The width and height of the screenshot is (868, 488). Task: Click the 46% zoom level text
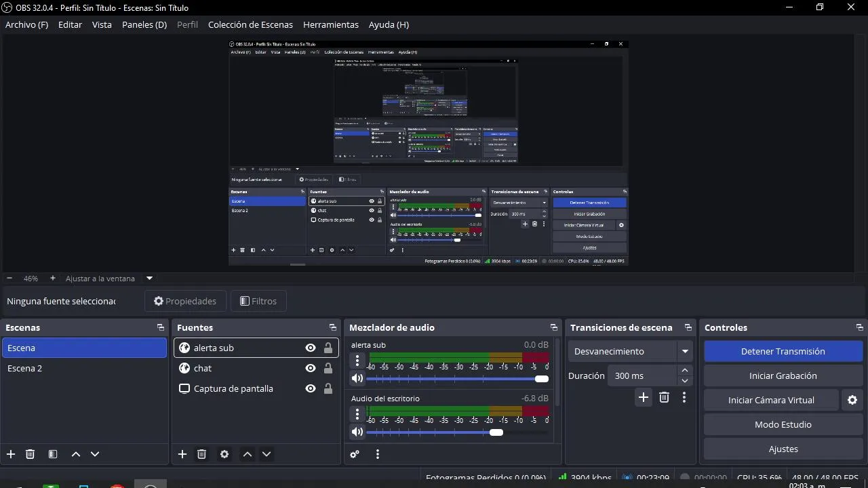(31, 278)
